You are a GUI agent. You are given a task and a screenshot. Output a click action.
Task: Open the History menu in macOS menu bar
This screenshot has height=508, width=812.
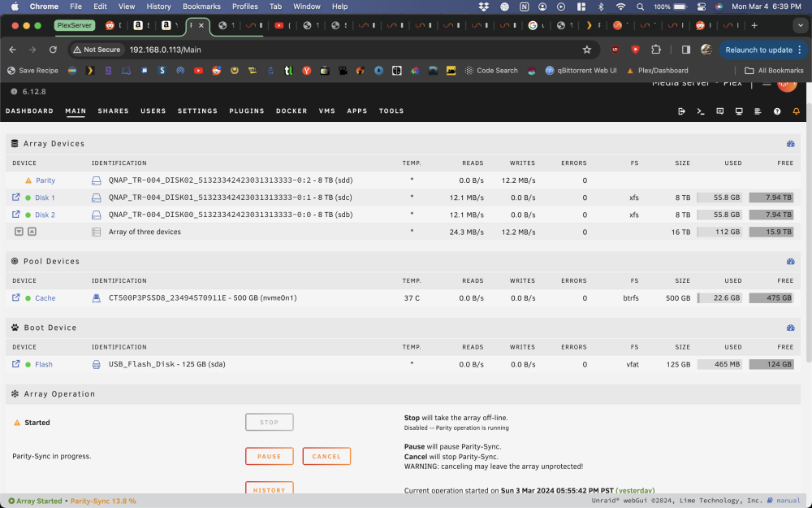[158, 7]
